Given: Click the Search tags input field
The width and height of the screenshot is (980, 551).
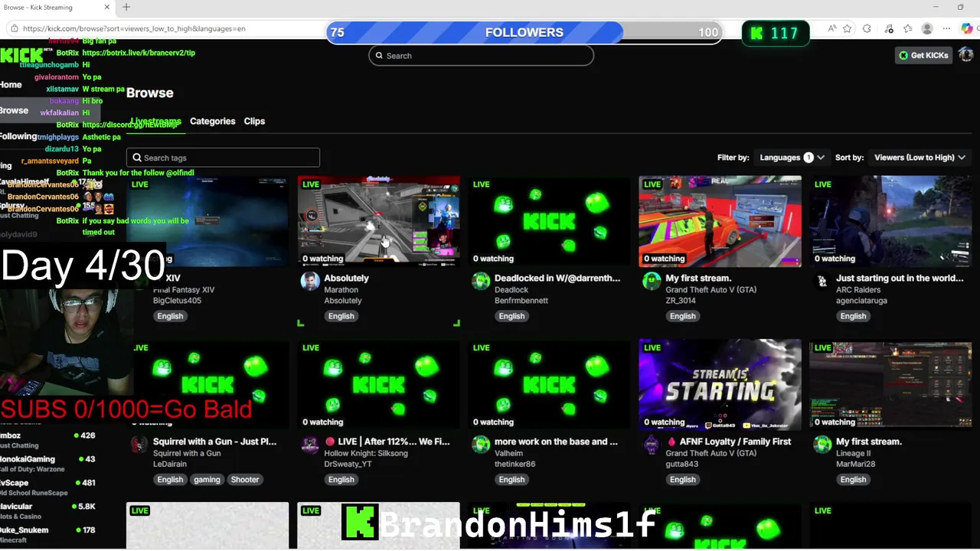Looking at the screenshot, I should 223,158.
